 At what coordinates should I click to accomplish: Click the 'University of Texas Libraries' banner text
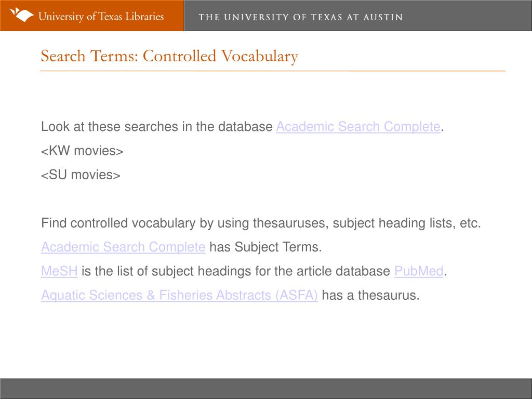pyautogui.click(x=101, y=16)
